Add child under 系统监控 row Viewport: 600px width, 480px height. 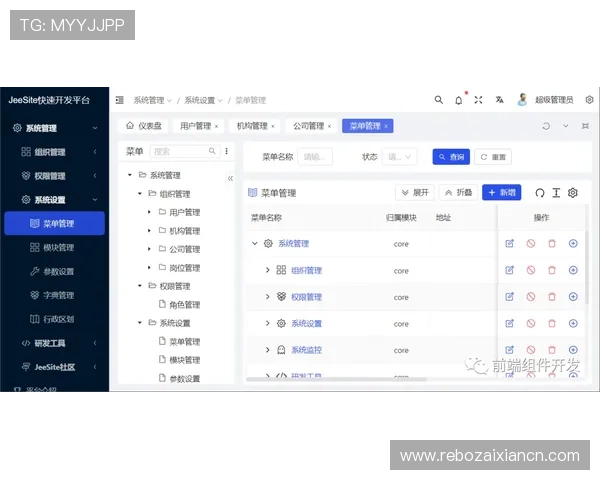(573, 350)
